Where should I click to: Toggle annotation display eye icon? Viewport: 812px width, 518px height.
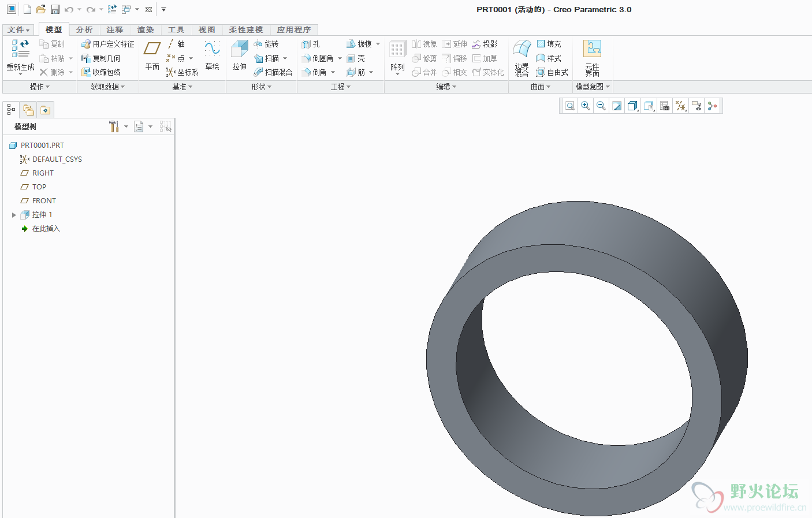click(x=696, y=106)
